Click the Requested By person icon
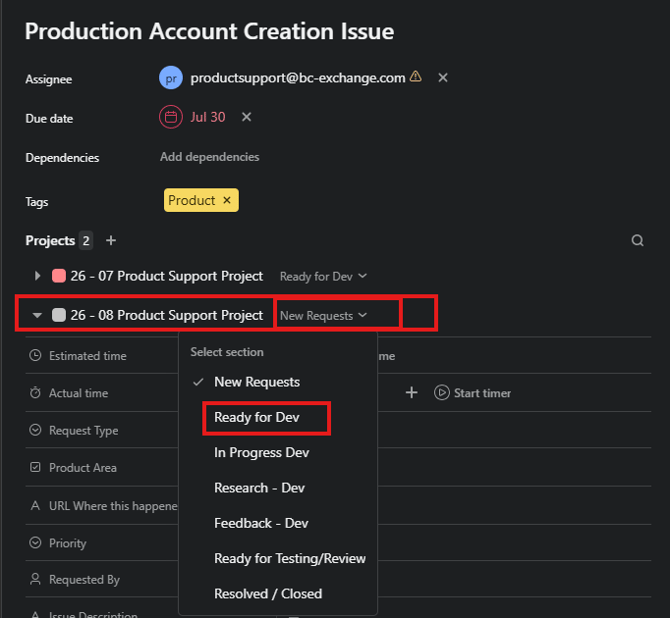 coord(35,579)
